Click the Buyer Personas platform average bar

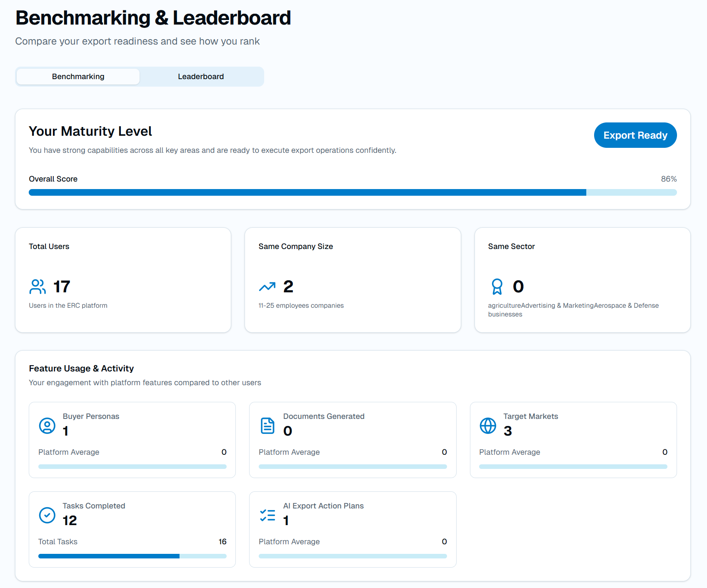[x=132, y=466]
